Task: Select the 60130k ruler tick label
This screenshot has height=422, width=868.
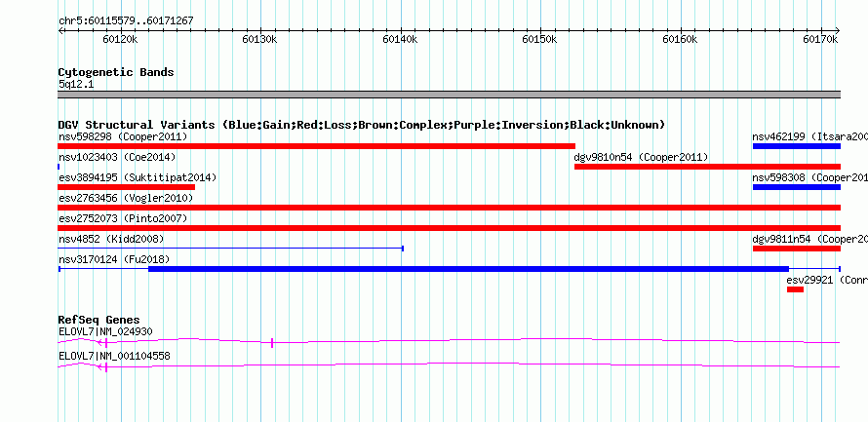Action: click(x=259, y=39)
